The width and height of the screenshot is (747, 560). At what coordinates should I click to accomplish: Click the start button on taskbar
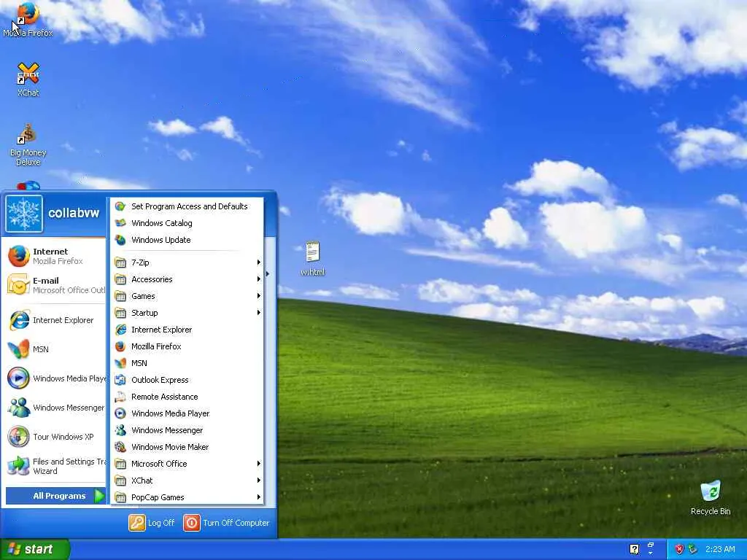(34, 549)
